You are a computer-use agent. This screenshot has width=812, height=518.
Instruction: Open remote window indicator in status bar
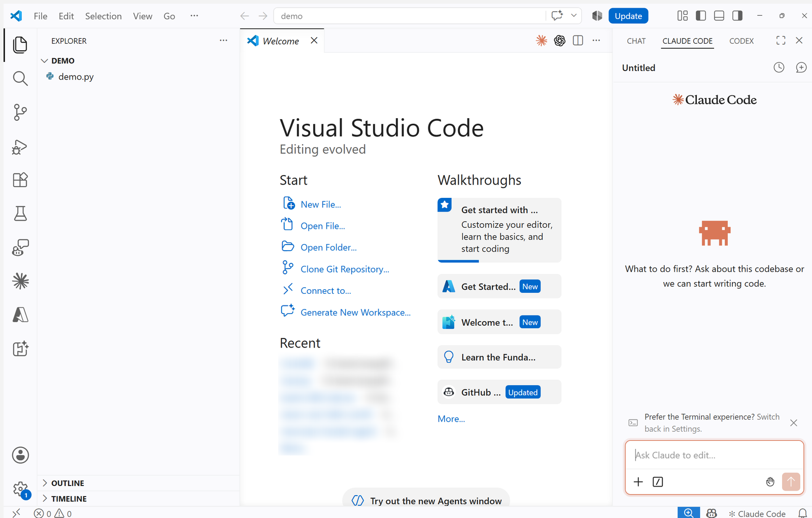click(16, 513)
